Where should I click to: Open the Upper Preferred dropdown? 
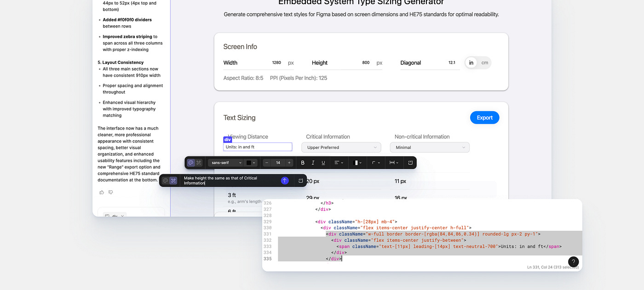click(x=341, y=148)
